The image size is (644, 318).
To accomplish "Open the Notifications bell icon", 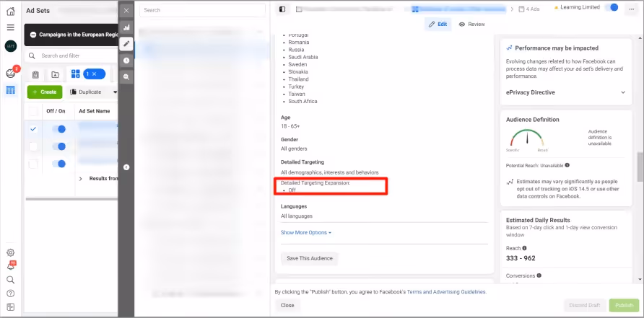I will tap(11, 266).
